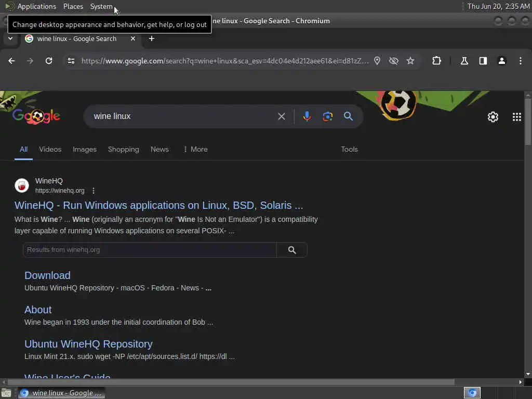Switch to the Videos tab

[x=50, y=149]
